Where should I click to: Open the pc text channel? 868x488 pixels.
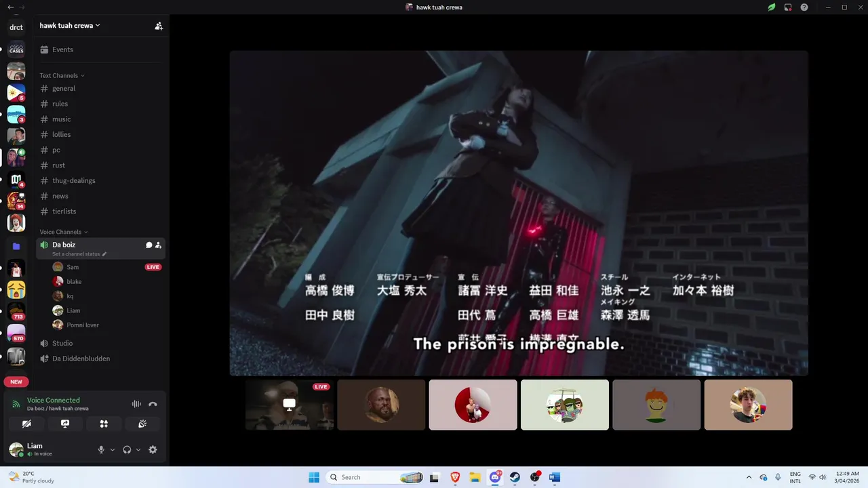(100, 150)
